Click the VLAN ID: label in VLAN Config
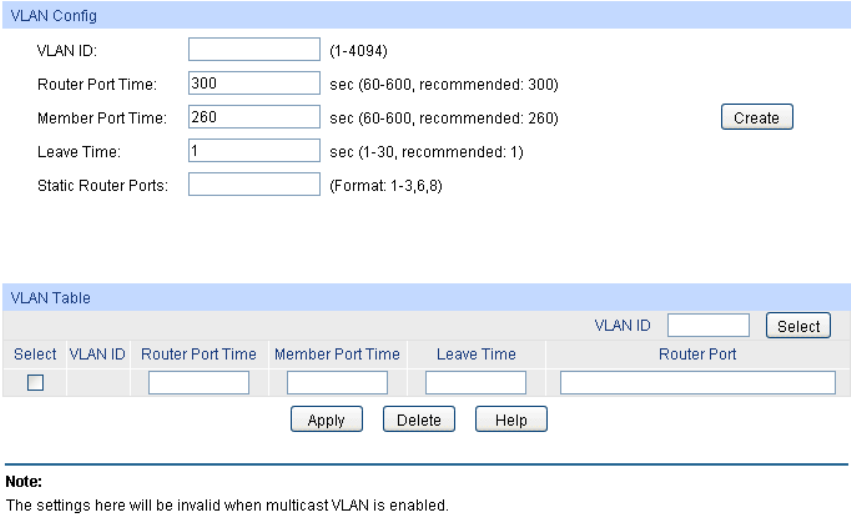The width and height of the screenshot is (851, 517). [67, 51]
